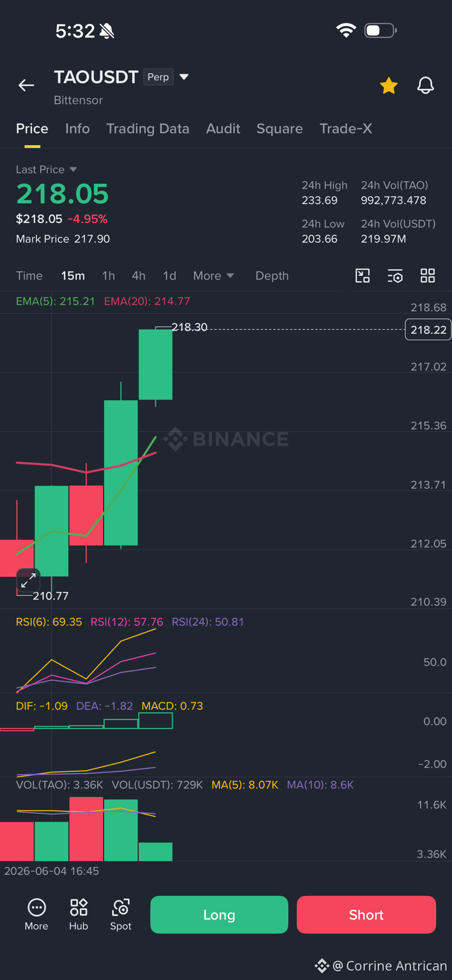This screenshot has height=980, width=452.
Task: Tap the MA(10): 8.6K label
Action: pyautogui.click(x=320, y=785)
